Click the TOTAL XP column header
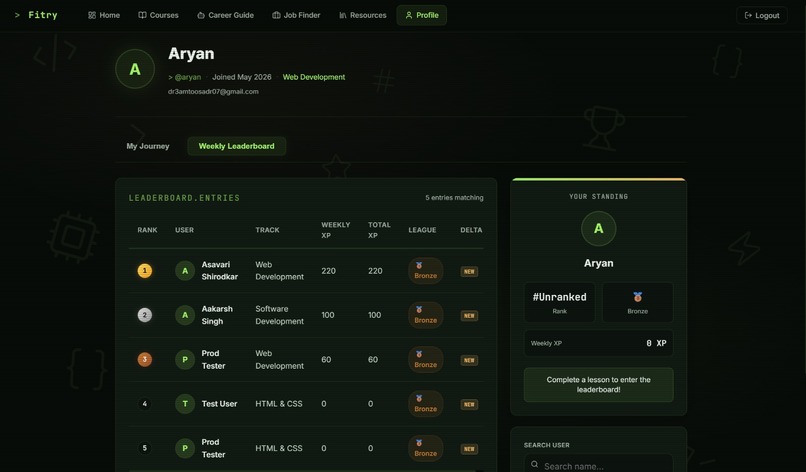This screenshot has height=472, width=806. (x=379, y=230)
